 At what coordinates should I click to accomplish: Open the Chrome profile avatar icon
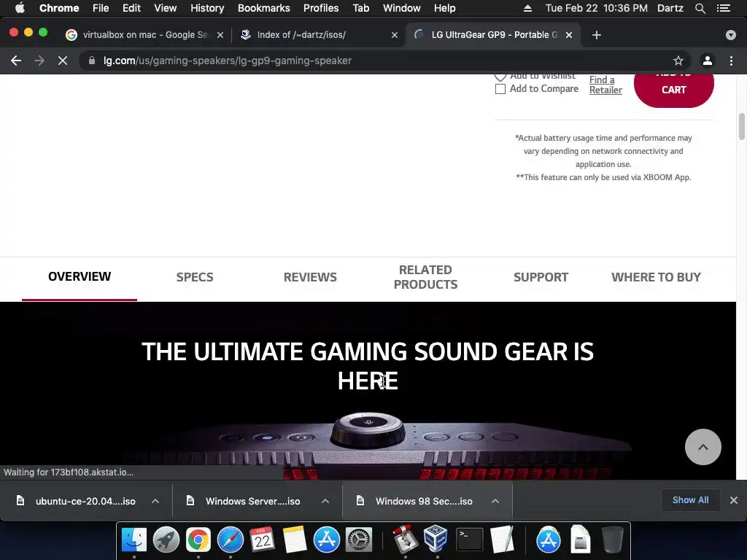coord(708,61)
